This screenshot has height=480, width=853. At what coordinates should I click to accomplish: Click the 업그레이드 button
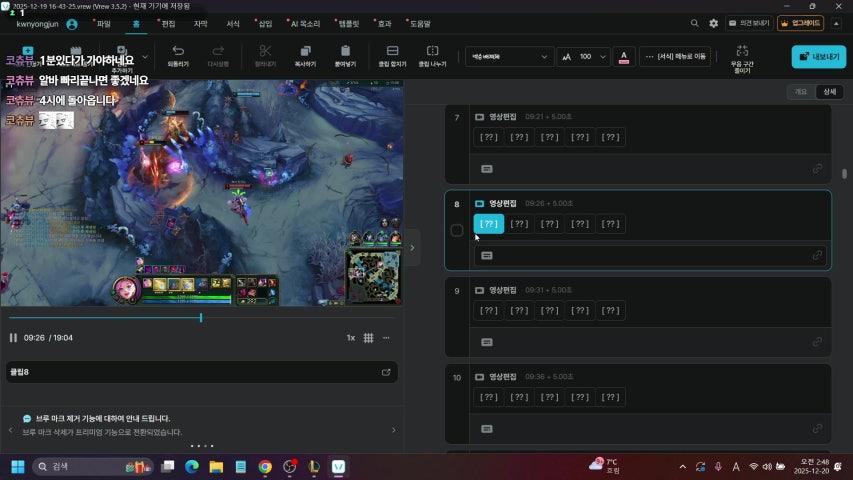[800, 23]
